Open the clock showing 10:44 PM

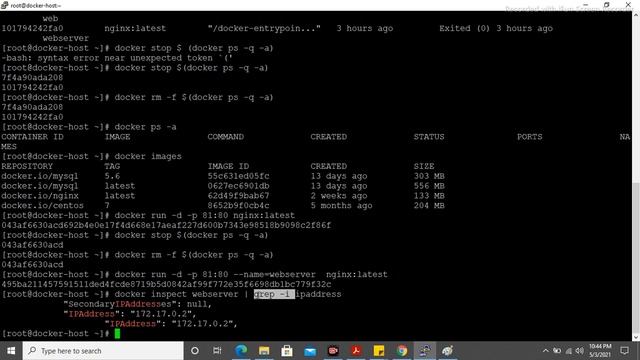[600, 351]
